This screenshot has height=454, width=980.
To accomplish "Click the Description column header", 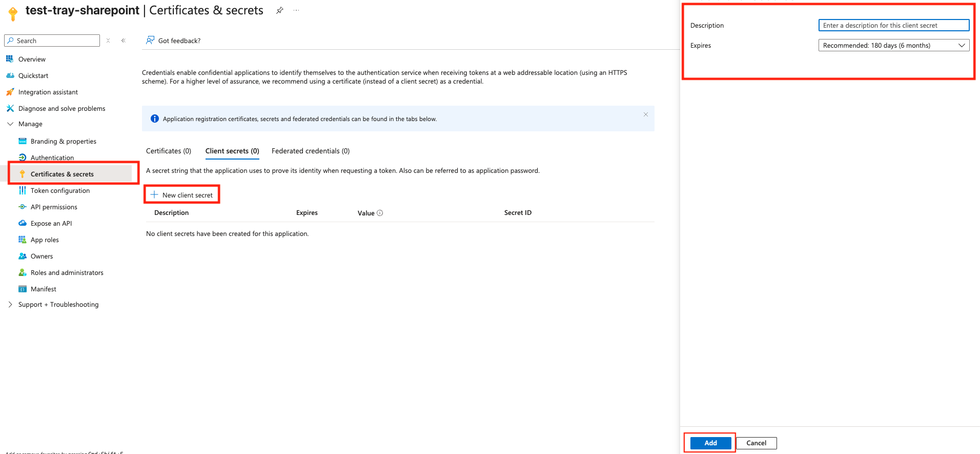I will point(171,212).
